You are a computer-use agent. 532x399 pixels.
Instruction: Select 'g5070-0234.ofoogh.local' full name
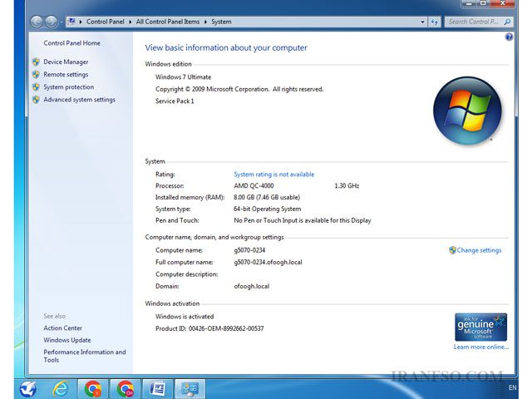point(268,263)
